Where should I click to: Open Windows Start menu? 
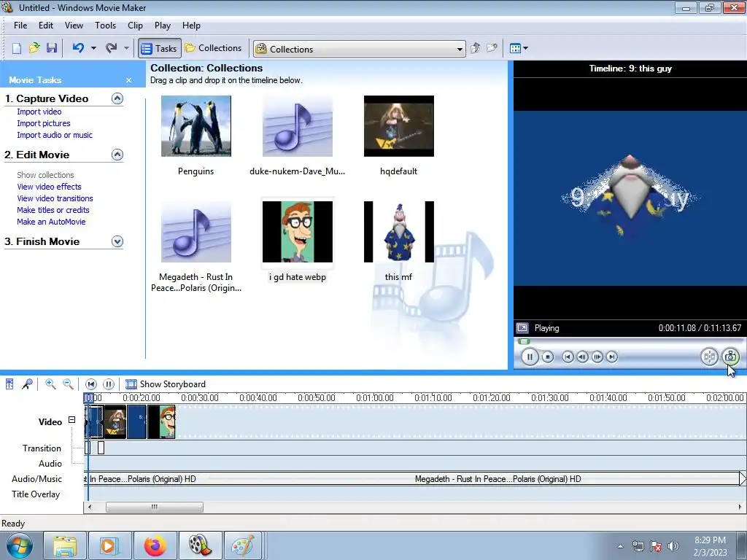pyautogui.click(x=20, y=545)
